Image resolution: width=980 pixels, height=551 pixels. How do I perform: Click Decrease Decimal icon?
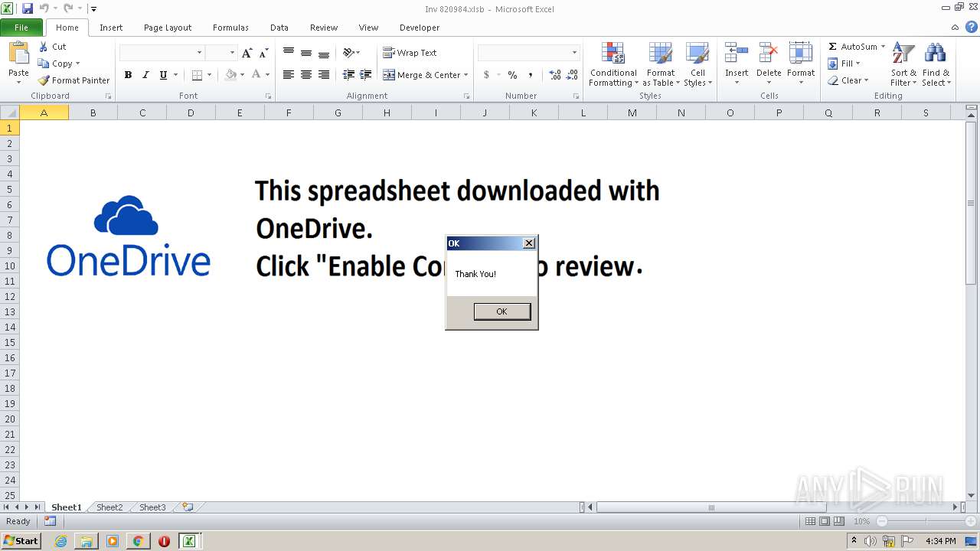click(573, 75)
